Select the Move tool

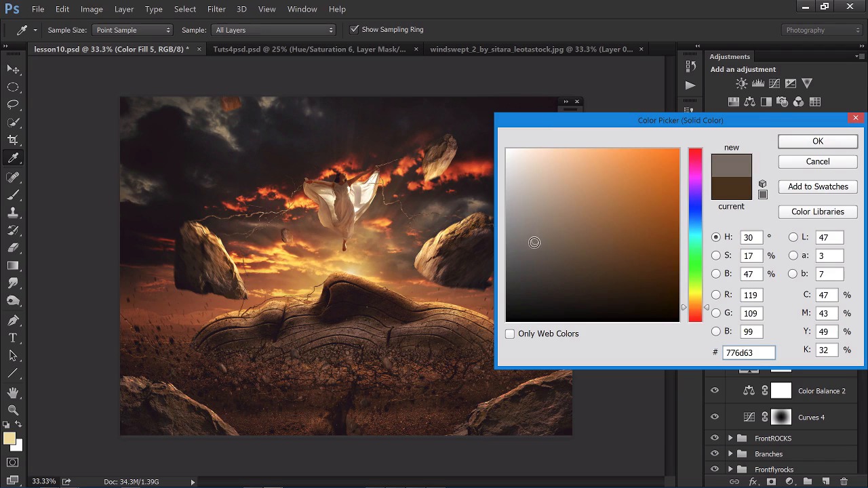(x=13, y=69)
